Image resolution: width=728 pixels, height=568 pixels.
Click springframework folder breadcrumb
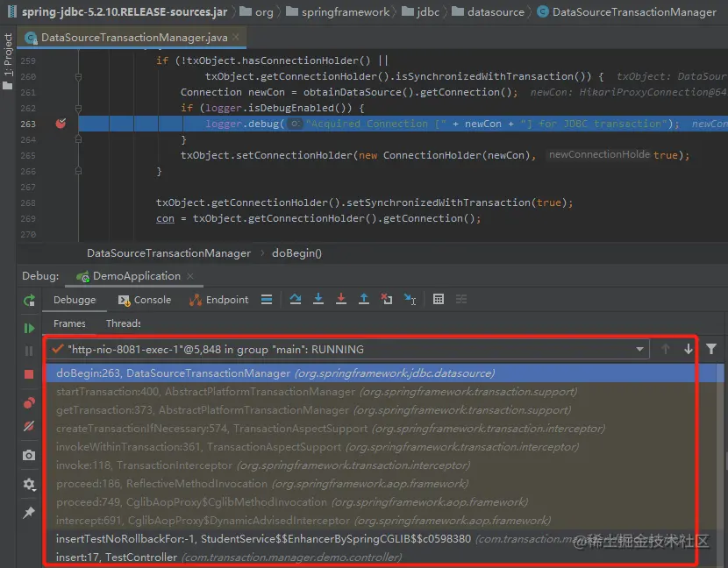[x=338, y=12]
